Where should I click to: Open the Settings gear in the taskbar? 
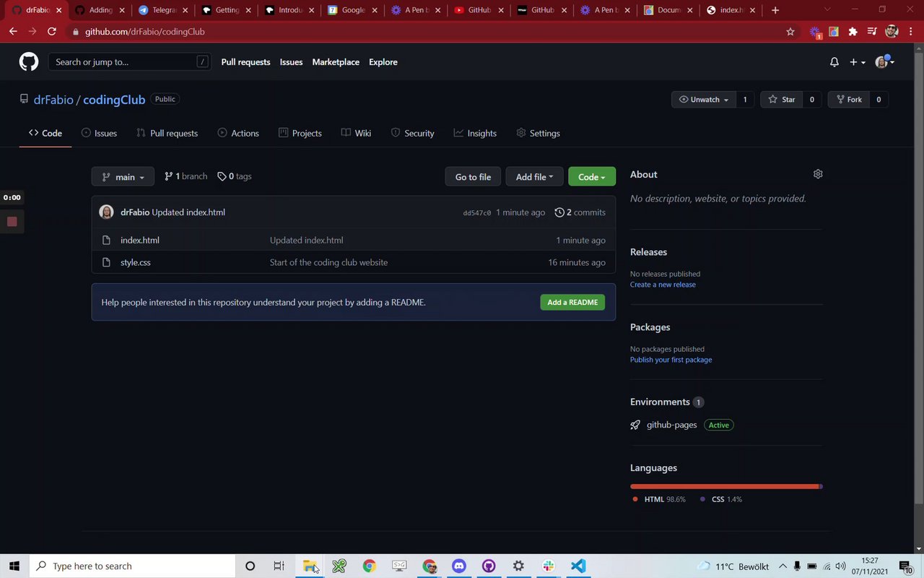518,566
